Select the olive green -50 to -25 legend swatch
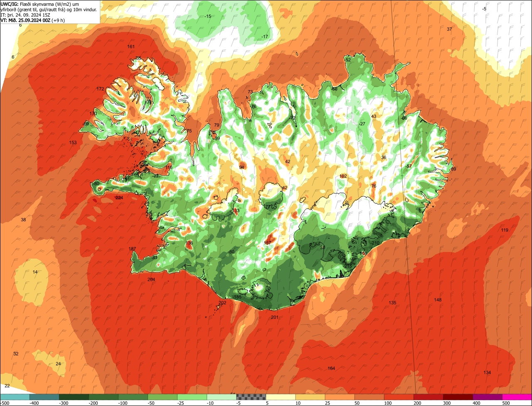532x406 pixels. pyautogui.click(x=162, y=397)
